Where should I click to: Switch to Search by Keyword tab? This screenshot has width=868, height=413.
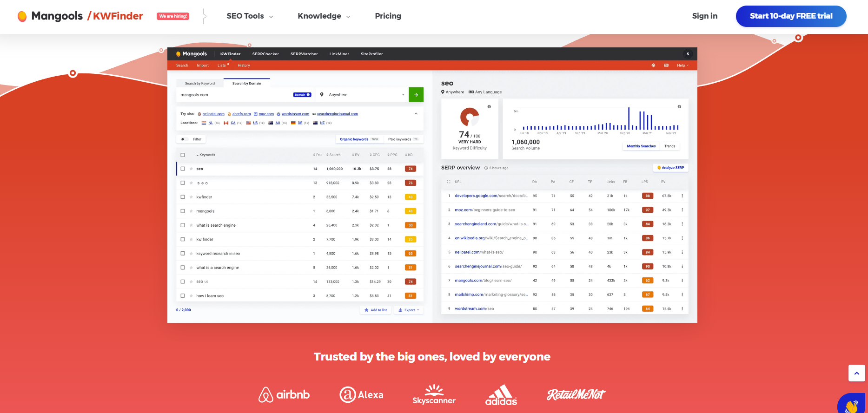200,84
